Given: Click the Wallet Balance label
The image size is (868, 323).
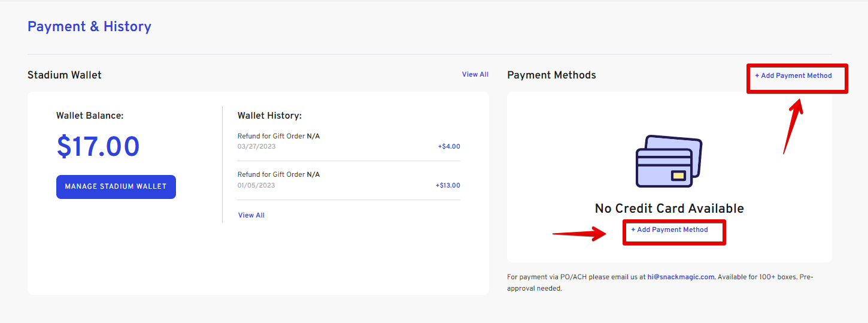Looking at the screenshot, I should pos(90,115).
